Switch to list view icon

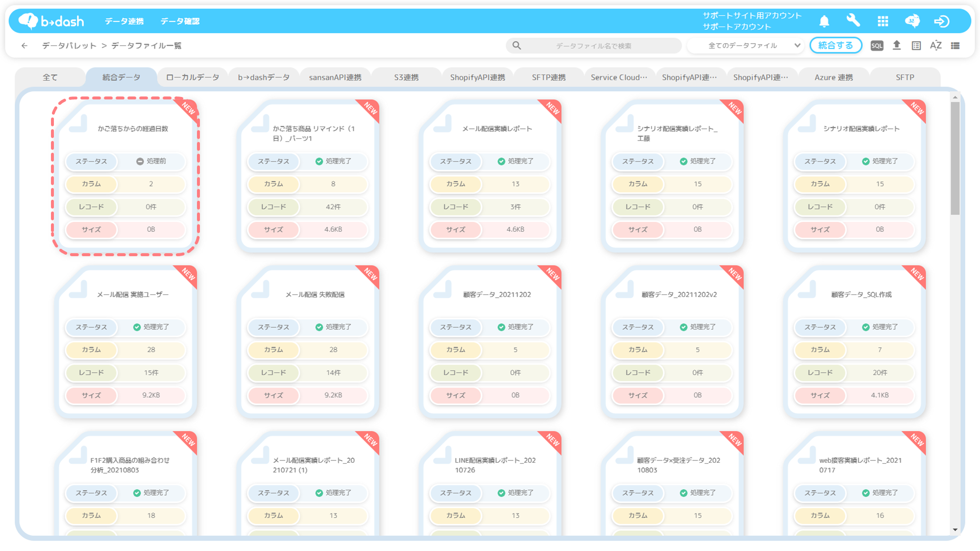tap(955, 46)
